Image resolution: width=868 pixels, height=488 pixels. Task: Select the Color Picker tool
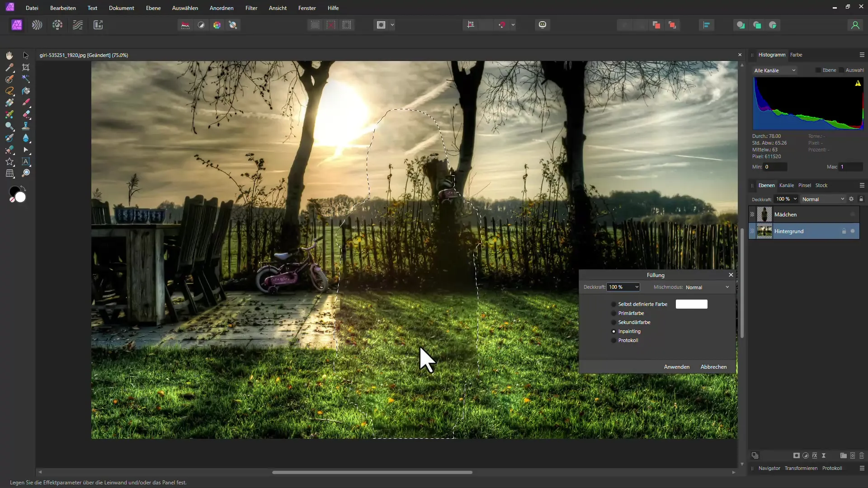click(9, 67)
